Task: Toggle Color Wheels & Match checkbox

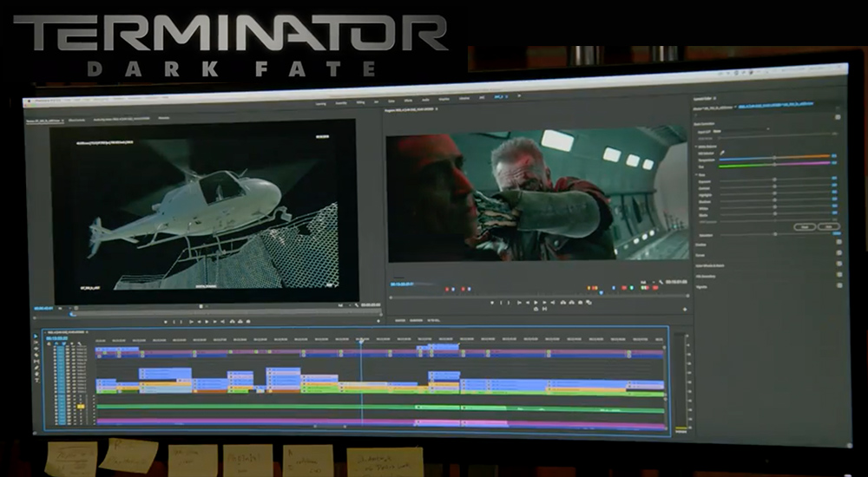Action: (839, 264)
